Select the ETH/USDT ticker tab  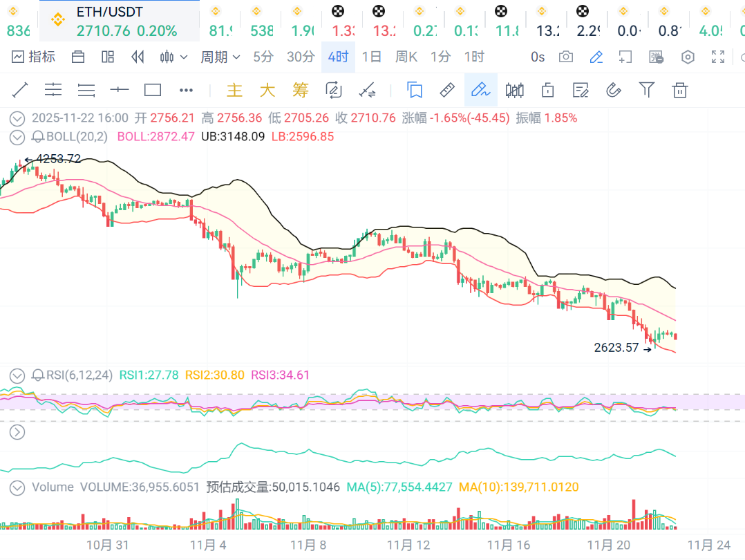coord(119,21)
